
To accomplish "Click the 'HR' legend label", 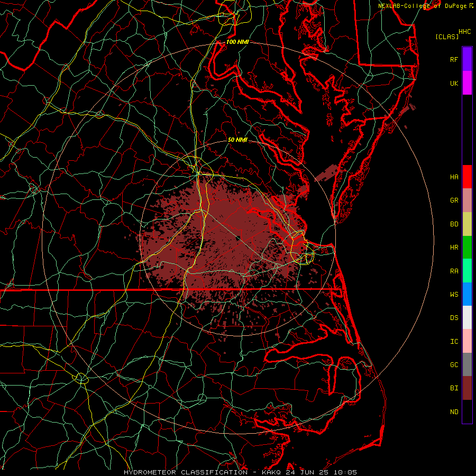I will [454, 248].
